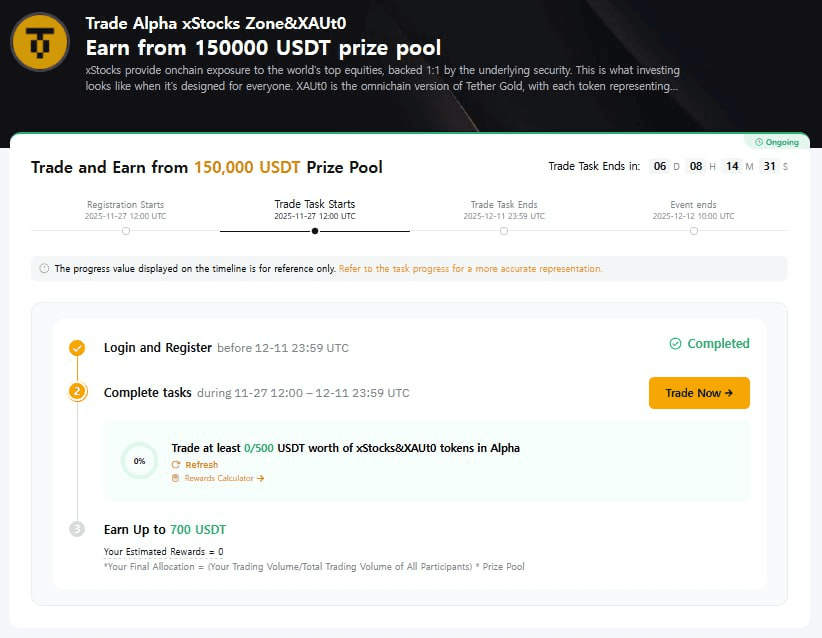
Task: Select the Registration Starts timeline point
Action: coord(125,231)
